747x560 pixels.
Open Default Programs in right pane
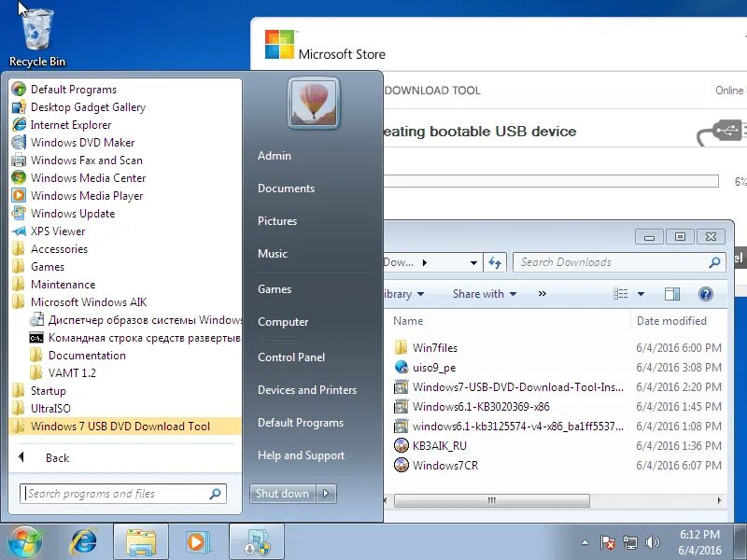point(301,423)
